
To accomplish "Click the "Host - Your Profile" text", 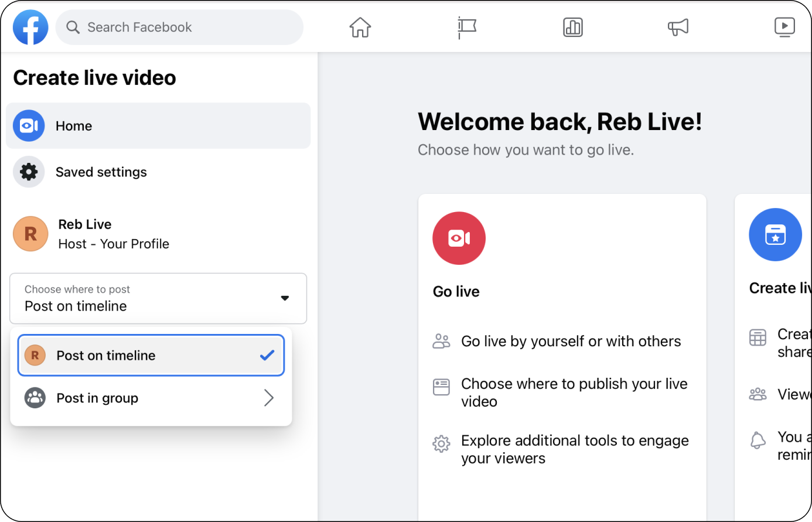I will pyautogui.click(x=114, y=244).
